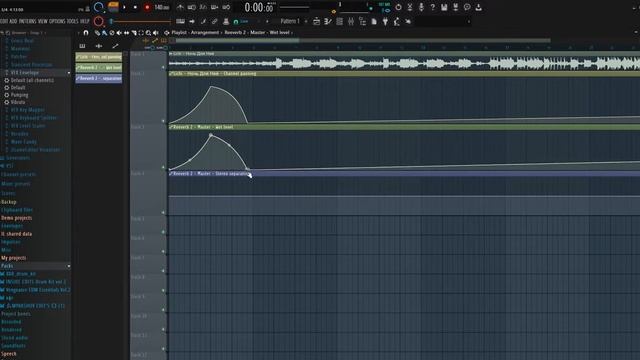Click the chat speech bubble icon
Image resolution: width=640 pixels, height=360 pixels.
(x=467, y=7)
